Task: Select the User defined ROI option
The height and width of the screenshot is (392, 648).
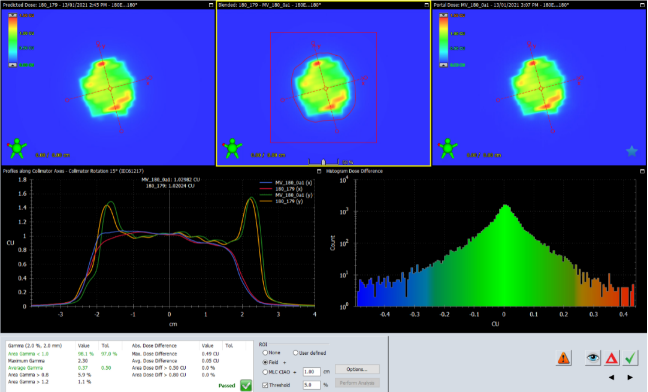Action: point(295,353)
